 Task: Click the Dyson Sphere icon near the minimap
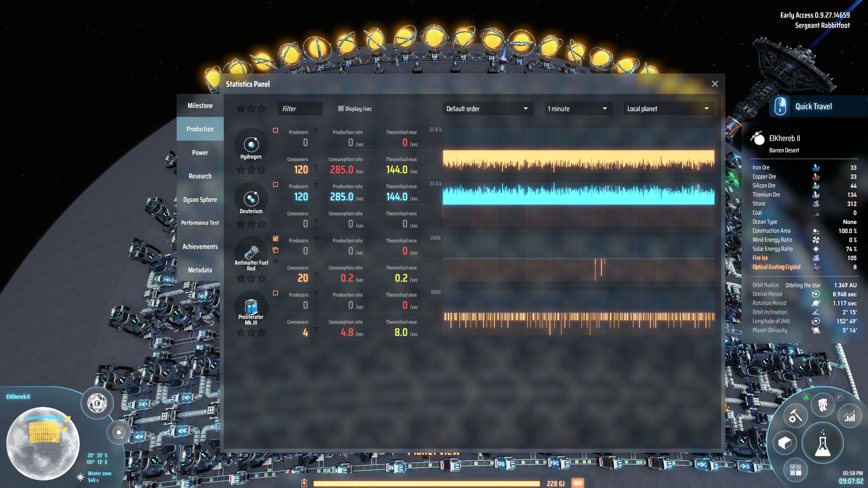click(97, 403)
